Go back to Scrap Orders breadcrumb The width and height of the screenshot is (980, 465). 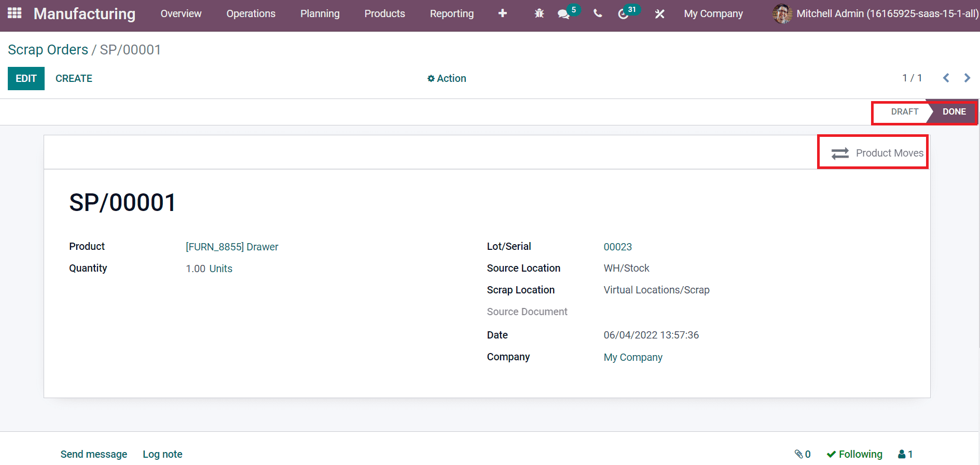[x=48, y=50]
